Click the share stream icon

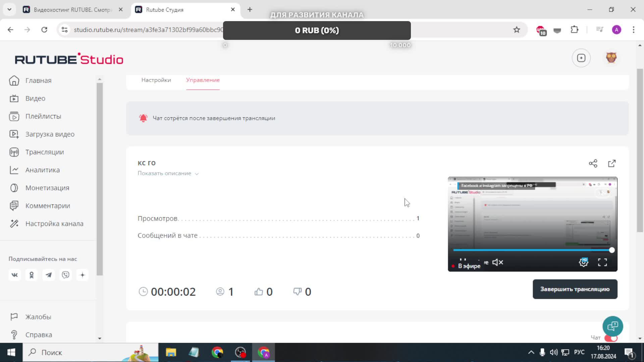click(x=593, y=163)
